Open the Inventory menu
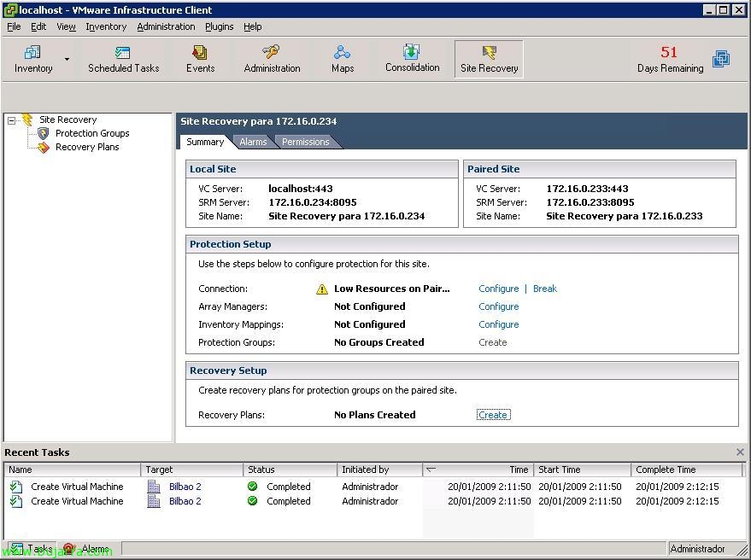 click(106, 26)
